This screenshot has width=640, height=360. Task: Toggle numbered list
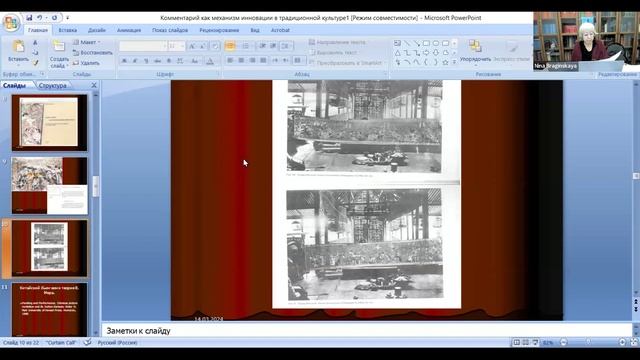[x=246, y=46]
